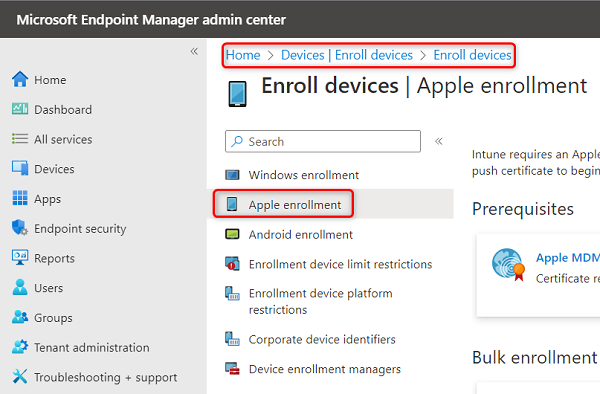Click the Bulk enrollment heading text
The image size is (600, 394).
point(535,358)
